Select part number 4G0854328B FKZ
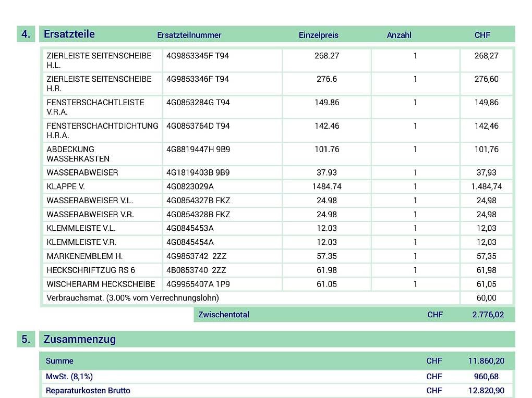Image resolution: width=532 pixels, height=398 pixels. point(198,214)
